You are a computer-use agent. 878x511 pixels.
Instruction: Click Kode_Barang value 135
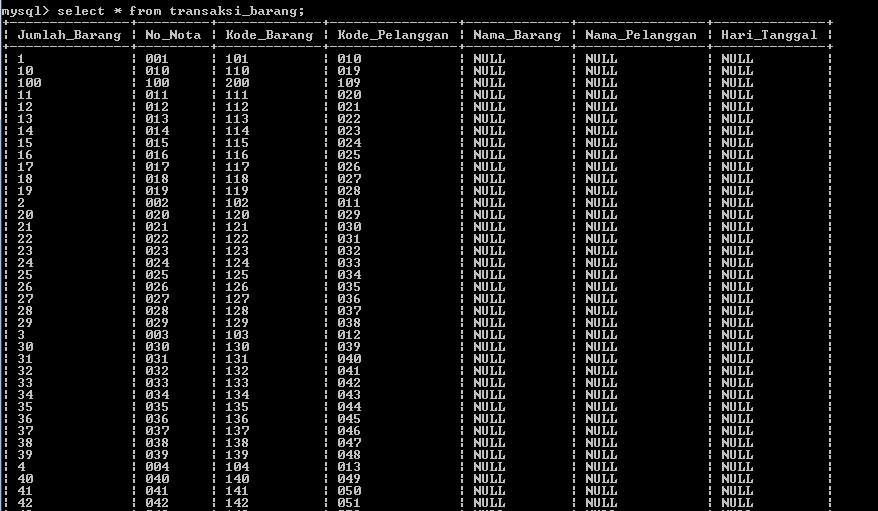coord(237,407)
